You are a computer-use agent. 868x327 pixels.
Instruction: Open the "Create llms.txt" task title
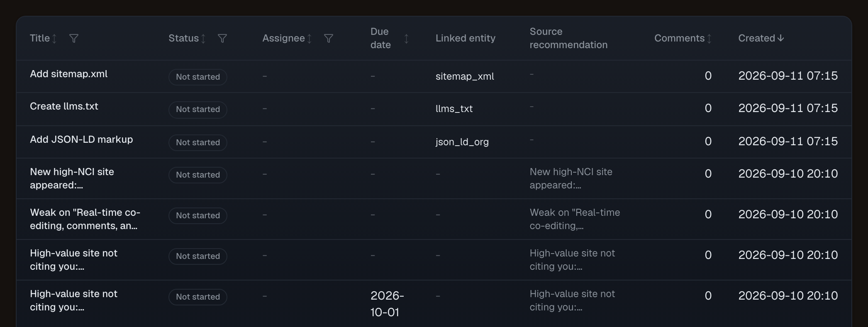pyautogui.click(x=64, y=106)
